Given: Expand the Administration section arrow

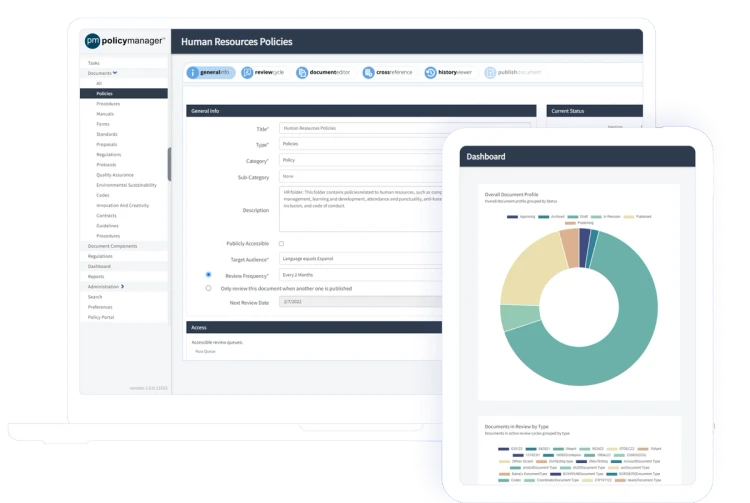Looking at the screenshot, I should coord(122,286).
